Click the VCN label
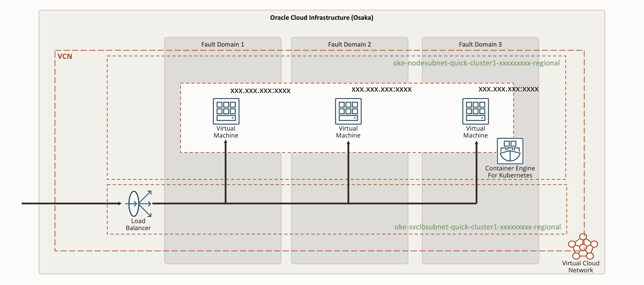 [x=65, y=56]
